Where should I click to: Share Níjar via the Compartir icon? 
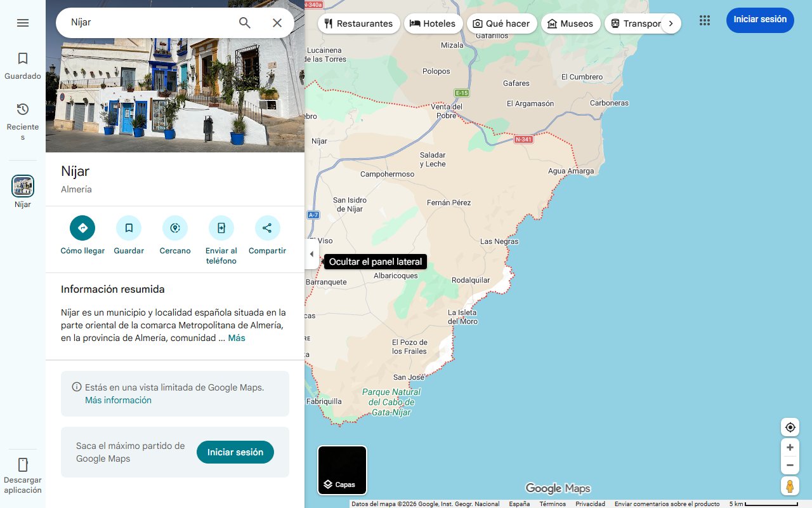pyautogui.click(x=267, y=227)
